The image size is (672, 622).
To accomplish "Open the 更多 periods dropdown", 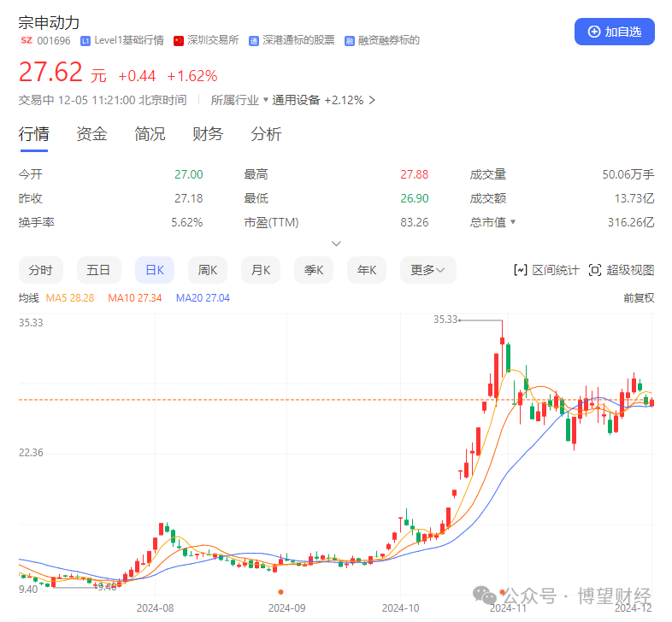I will click(428, 270).
